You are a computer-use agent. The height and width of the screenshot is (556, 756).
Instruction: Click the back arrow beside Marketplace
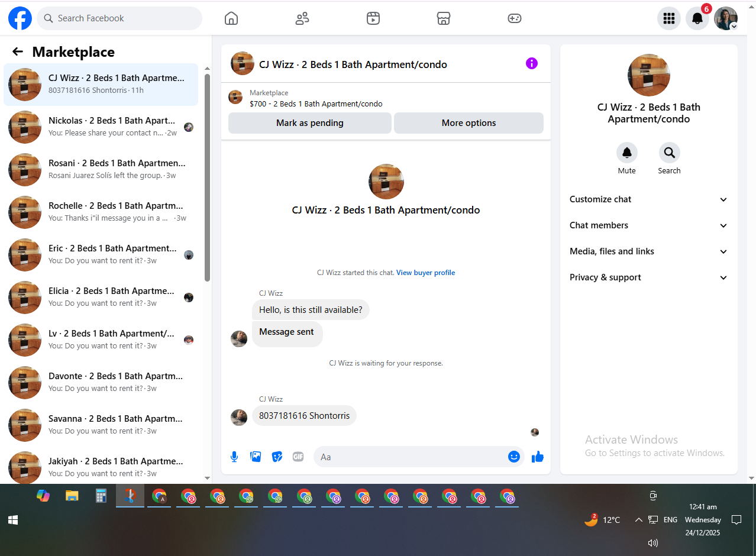[x=18, y=51]
